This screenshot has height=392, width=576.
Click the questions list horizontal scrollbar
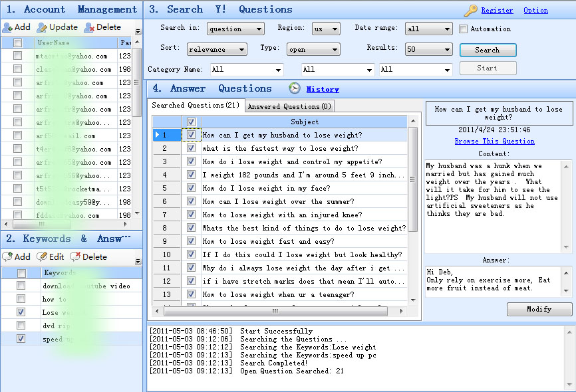coord(275,311)
